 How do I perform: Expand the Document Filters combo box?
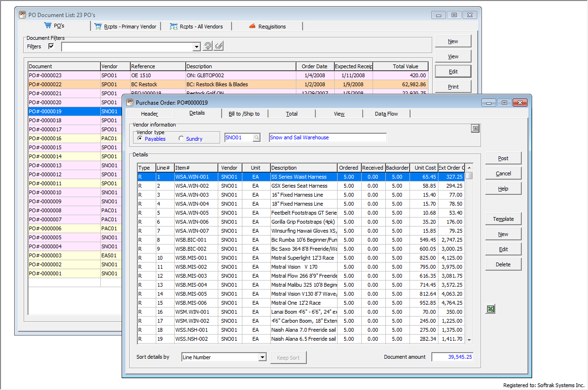pos(196,47)
